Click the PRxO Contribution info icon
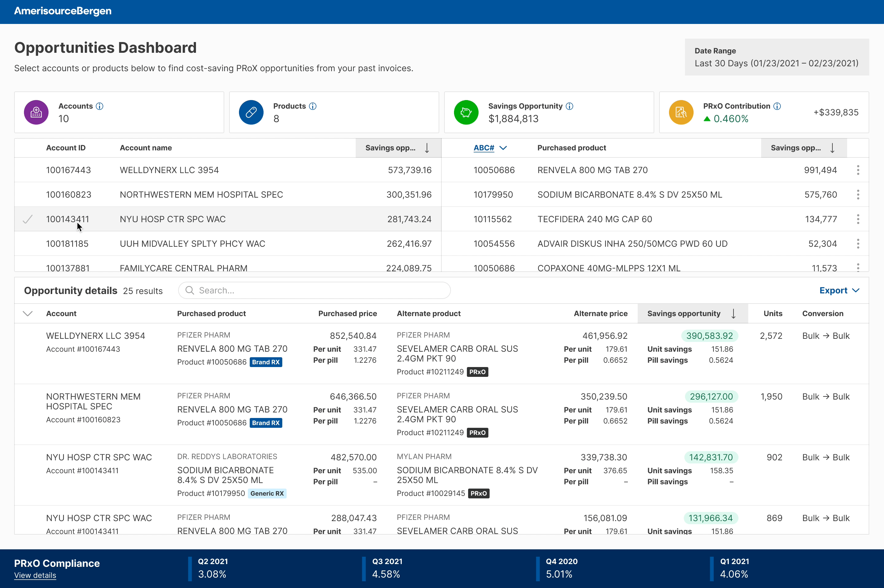Image resolution: width=884 pixels, height=588 pixels. (777, 106)
